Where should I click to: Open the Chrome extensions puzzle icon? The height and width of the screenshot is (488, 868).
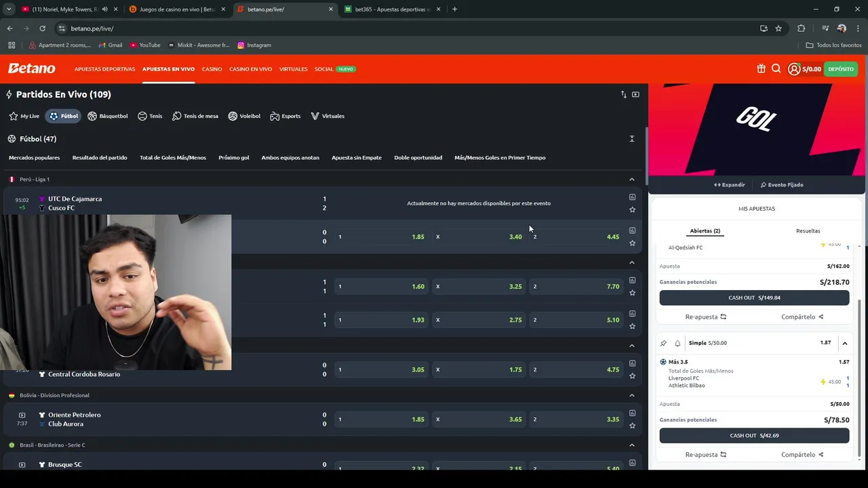pyautogui.click(x=801, y=28)
